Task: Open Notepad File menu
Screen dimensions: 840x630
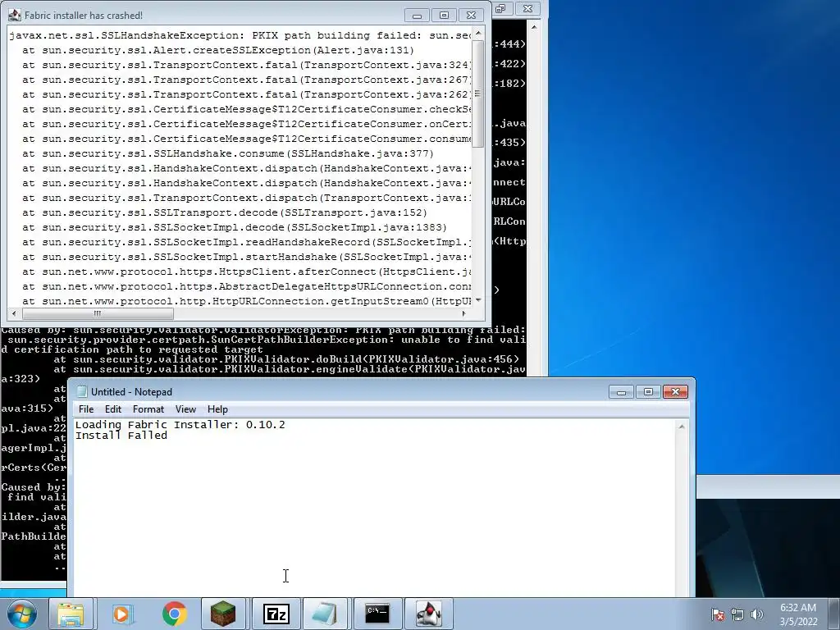Action: coord(85,409)
